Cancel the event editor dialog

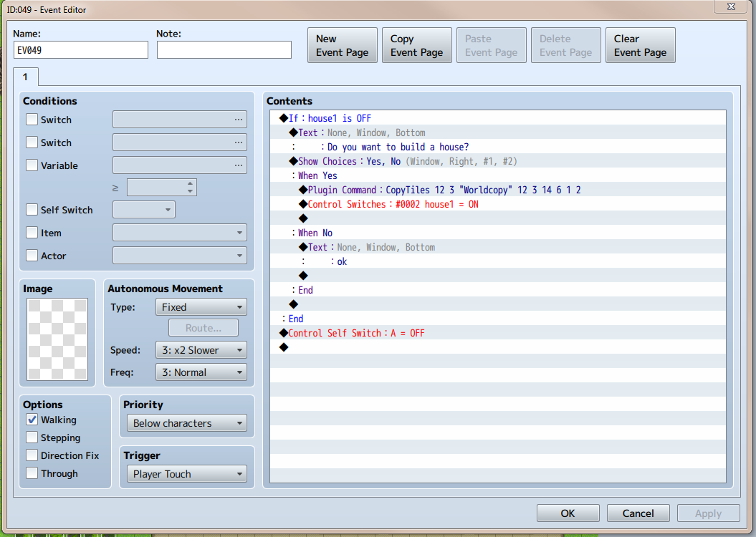click(x=638, y=513)
